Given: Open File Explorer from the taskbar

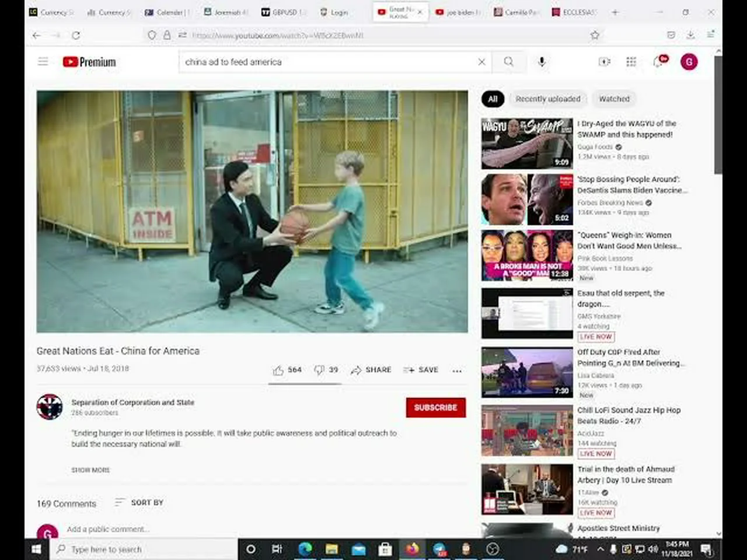Looking at the screenshot, I should [331, 549].
